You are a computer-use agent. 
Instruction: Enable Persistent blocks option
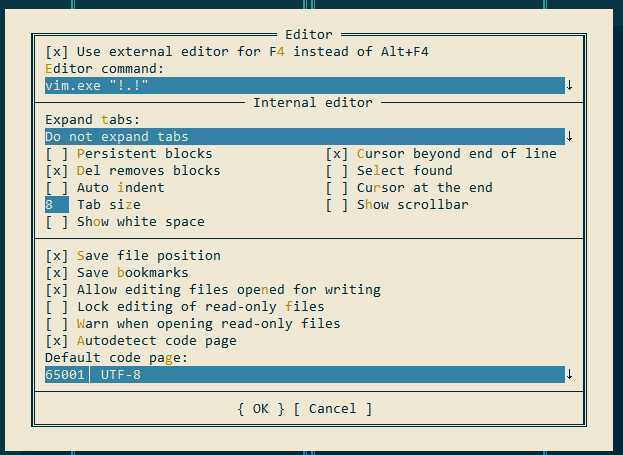pos(57,154)
